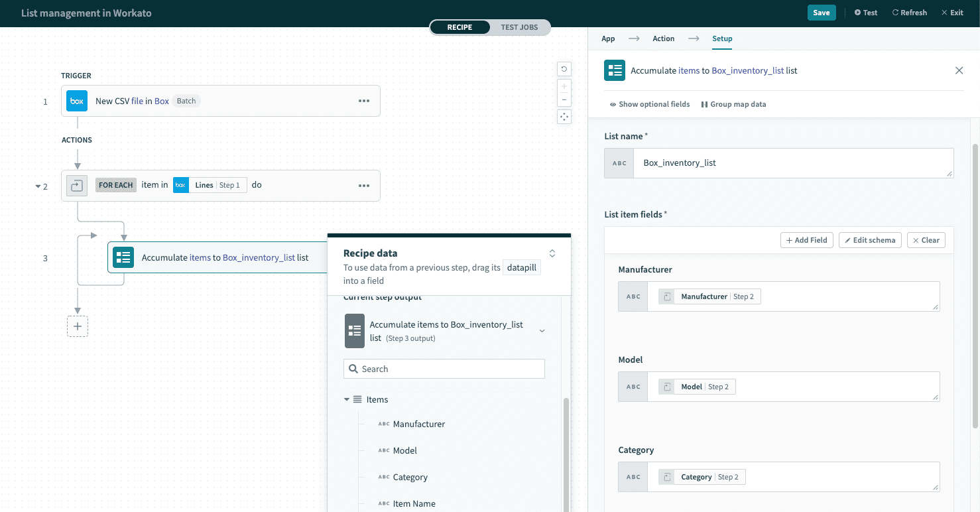The image size is (980, 512).
Task: Add a new step using the plus icon
Action: [x=78, y=326]
